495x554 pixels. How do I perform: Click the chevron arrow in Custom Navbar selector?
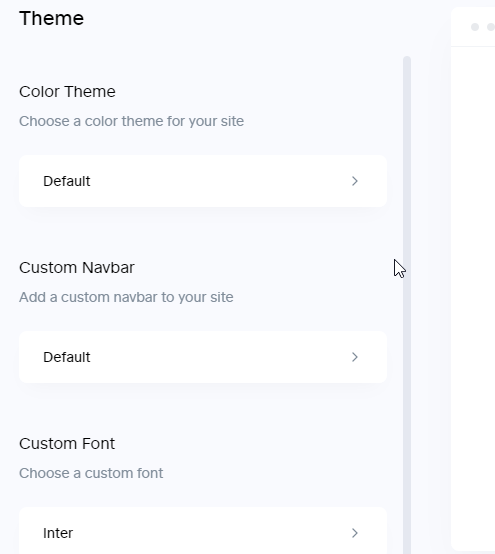[355, 357]
